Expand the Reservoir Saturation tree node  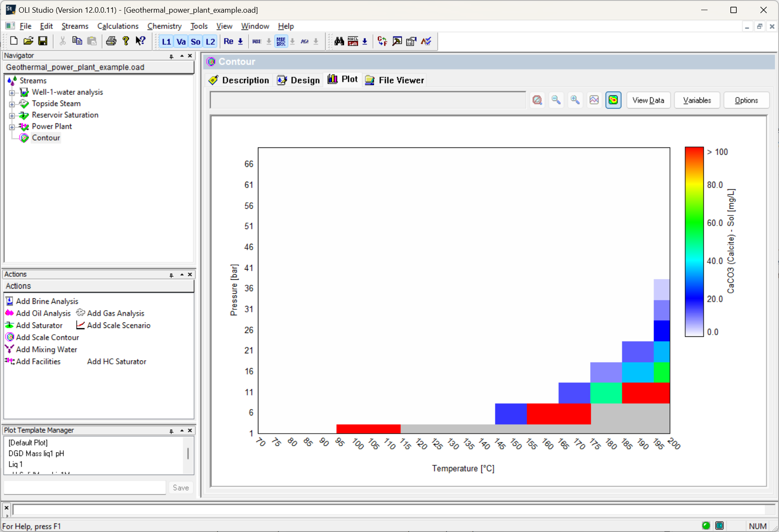pyautogui.click(x=12, y=115)
